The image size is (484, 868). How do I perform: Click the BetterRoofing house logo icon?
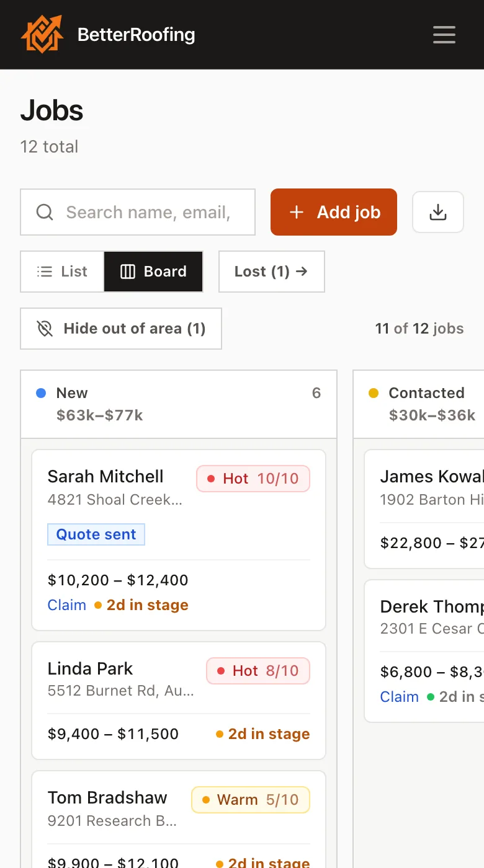click(x=42, y=34)
